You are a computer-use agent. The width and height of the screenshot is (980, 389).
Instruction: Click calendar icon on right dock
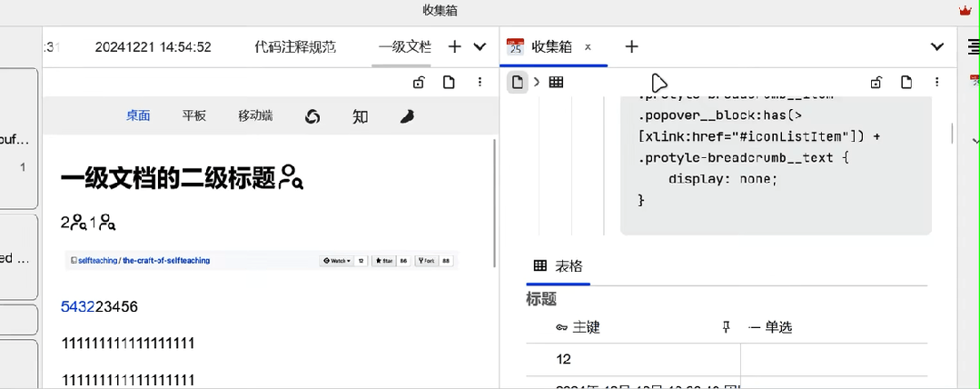975,80
